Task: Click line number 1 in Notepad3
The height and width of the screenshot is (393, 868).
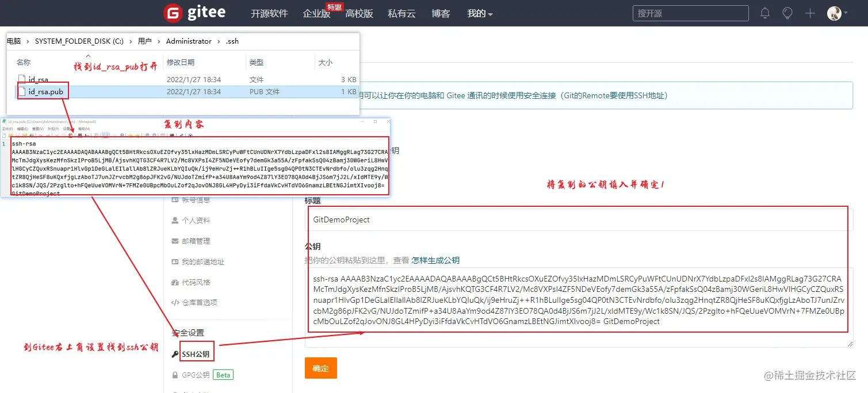Action: pyautogui.click(x=3, y=144)
